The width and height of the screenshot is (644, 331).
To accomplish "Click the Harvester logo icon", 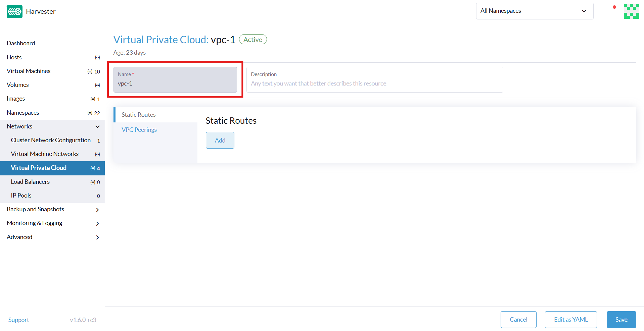I will pos(14,11).
